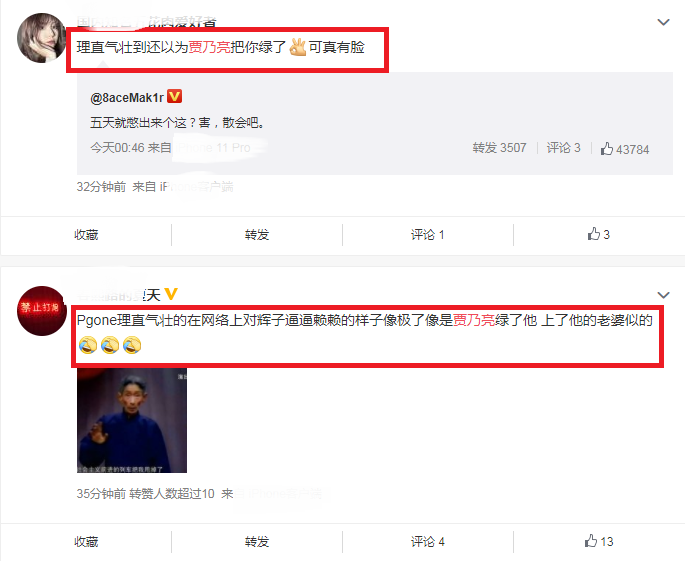Select 转发 under the second post
The image size is (685, 561).
point(257,542)
